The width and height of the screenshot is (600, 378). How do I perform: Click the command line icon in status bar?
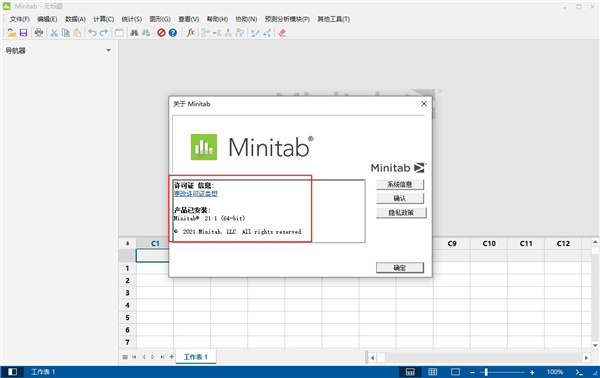pos(579,372)
